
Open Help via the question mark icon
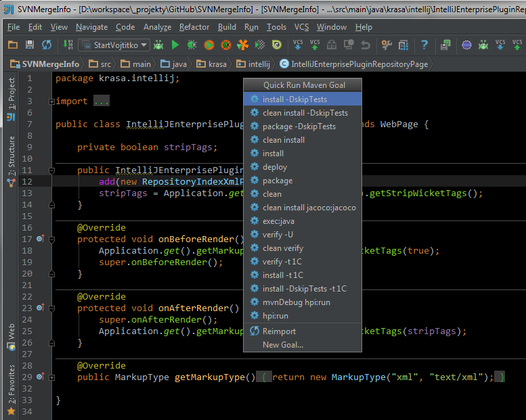coord(424,45)
